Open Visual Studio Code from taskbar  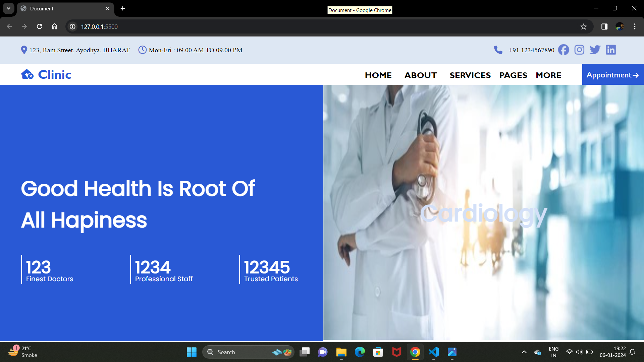coord(434,352)
